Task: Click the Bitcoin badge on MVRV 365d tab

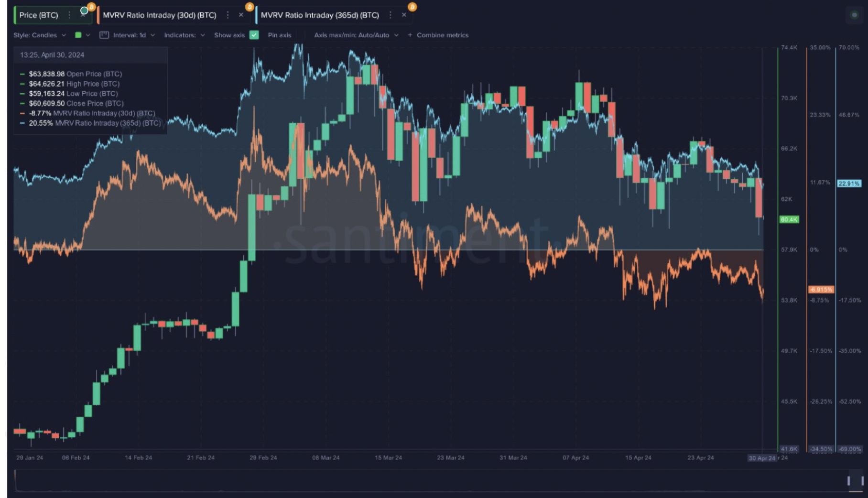Action: point(412,7)
